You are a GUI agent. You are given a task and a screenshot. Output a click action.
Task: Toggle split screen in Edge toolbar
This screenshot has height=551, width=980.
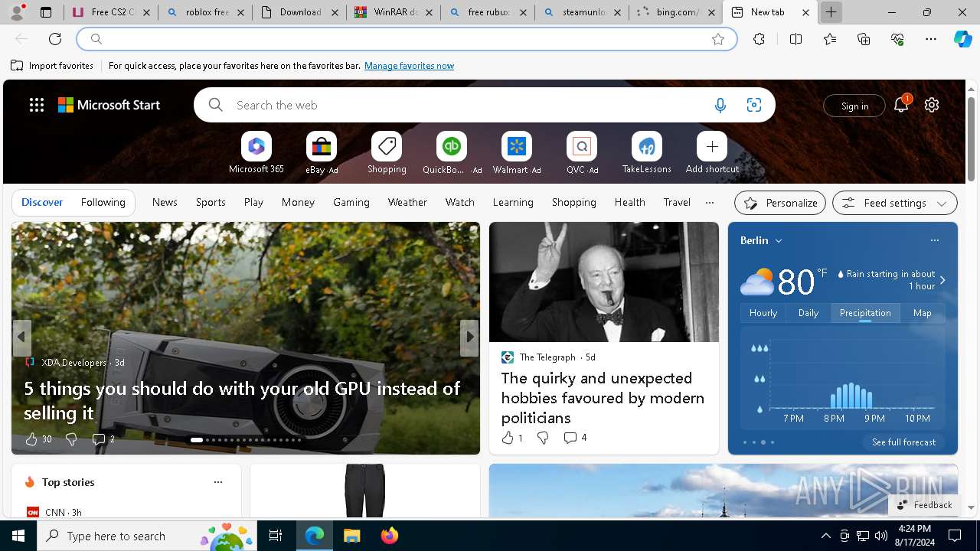[795, 39]
